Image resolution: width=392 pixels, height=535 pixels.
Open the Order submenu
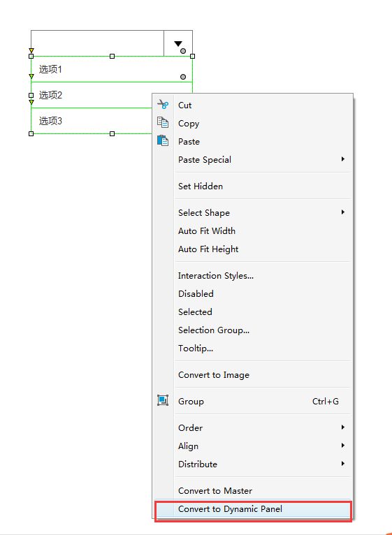click(x=252, y=427)
